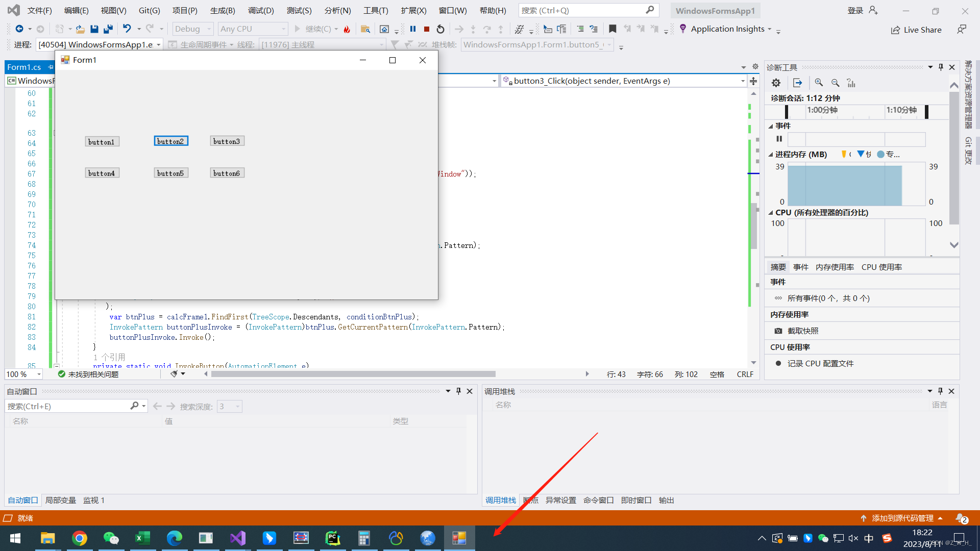The width and height of the screenshot is (980, 551).
Task: Click the camera icon to take memory snapshot
Action: [778, 331]
